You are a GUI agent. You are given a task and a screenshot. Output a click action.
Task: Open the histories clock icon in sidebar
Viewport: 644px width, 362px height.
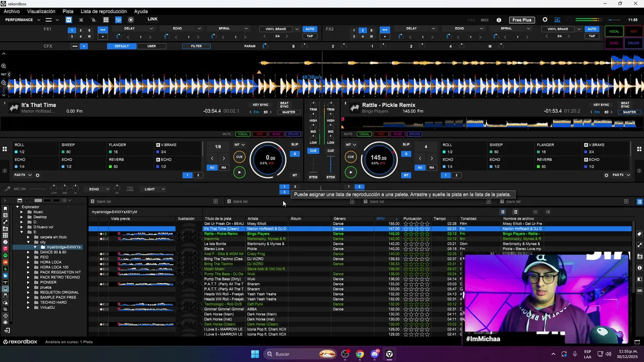point(6,316)
